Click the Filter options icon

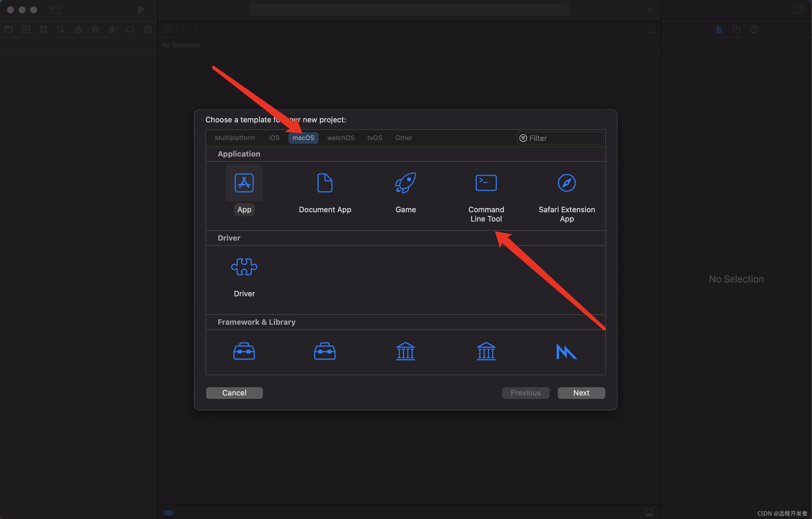pyautogui.click(x=523, y=138)
